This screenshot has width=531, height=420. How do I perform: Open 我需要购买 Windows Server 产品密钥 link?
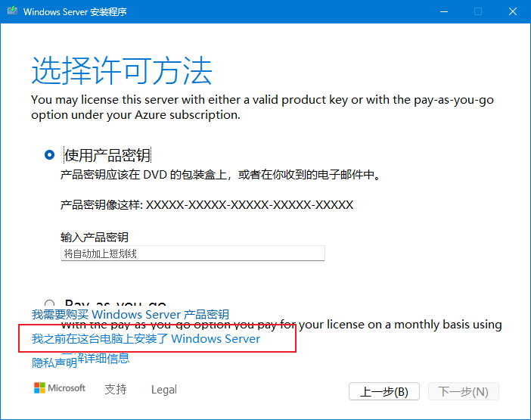click(x=130, y=314)
